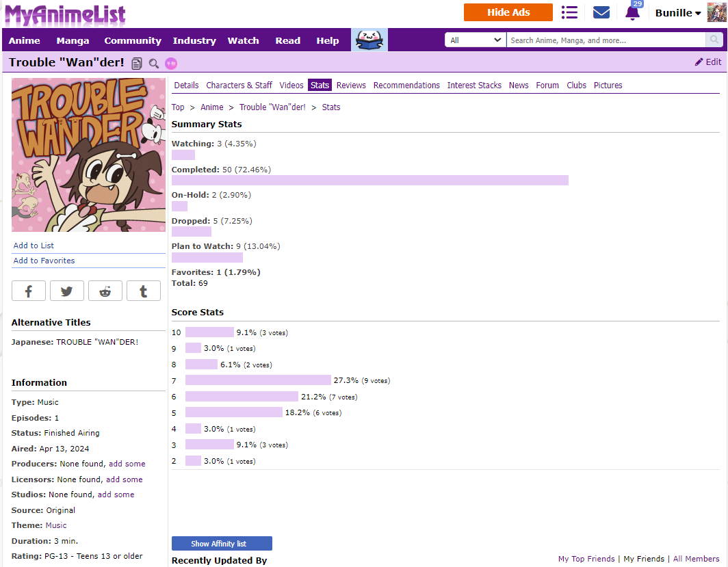This screenshot has width=728, height=567.
Task: Select All Members filter
Action: [696, 559]
